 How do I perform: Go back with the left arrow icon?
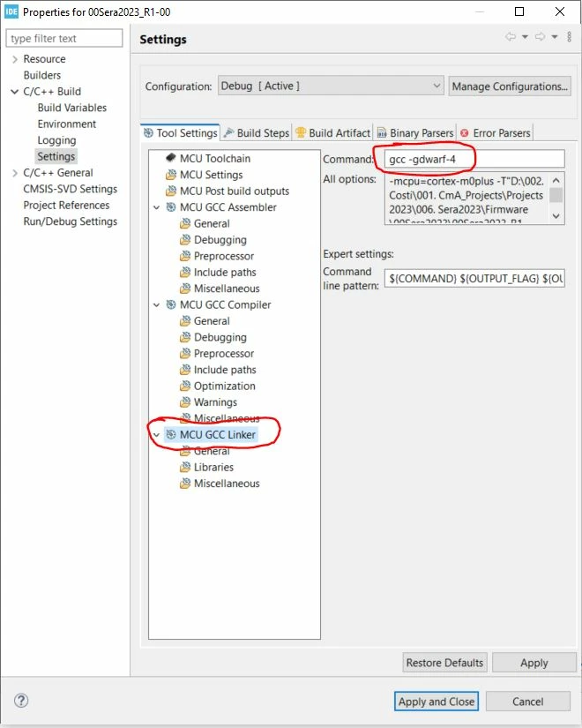point(511,37)
